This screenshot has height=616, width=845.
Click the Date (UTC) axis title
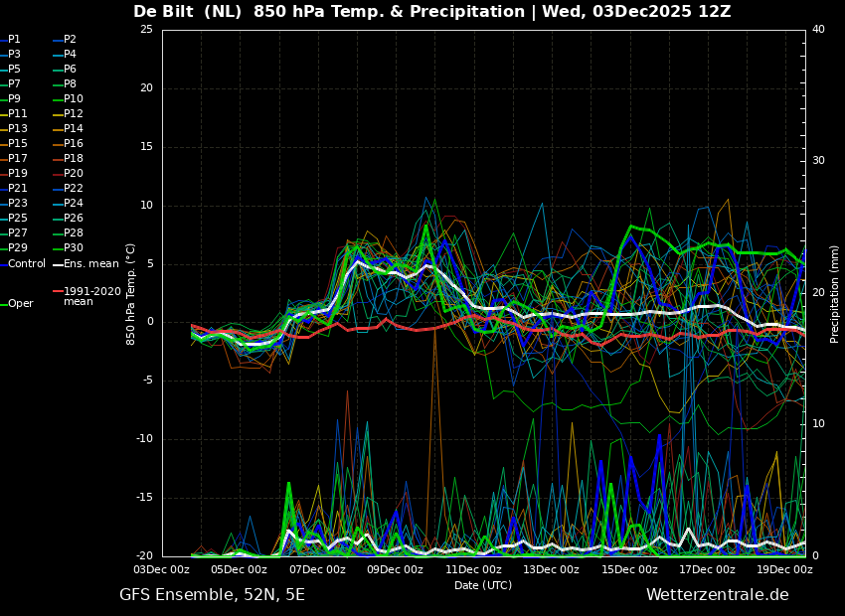(x=483, y=585)
